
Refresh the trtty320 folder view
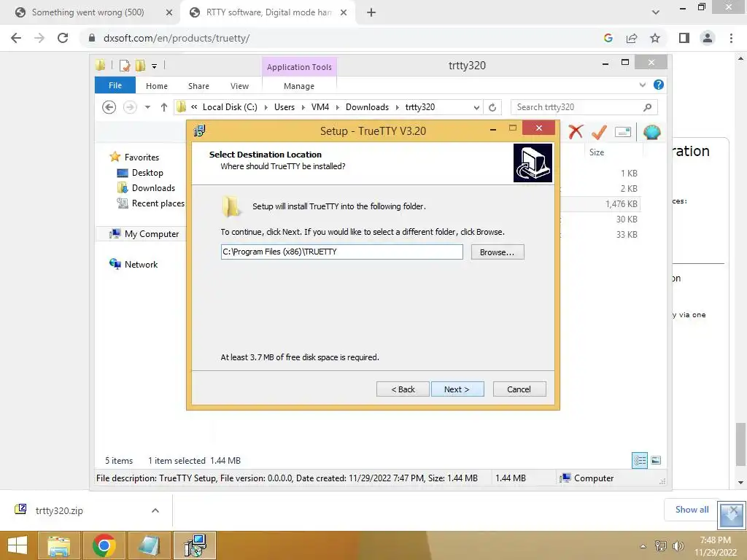pos(492,108)
